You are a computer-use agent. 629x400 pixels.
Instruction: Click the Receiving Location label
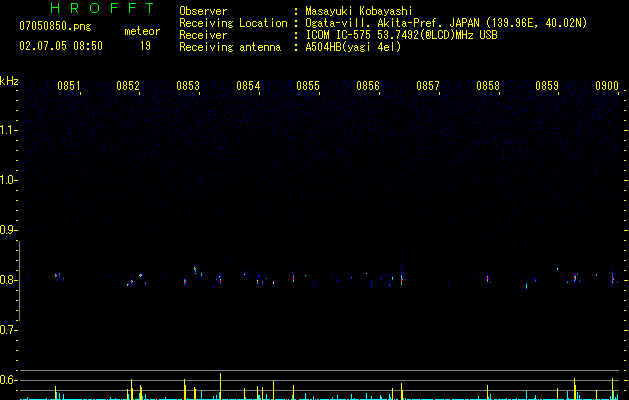(233, 23)
